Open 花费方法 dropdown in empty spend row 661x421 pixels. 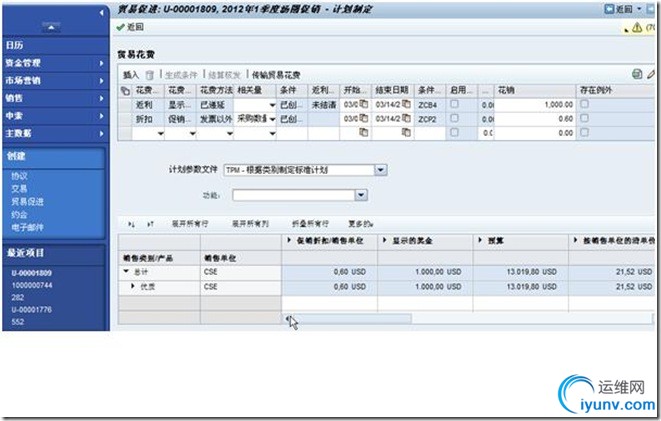[230, 134]
